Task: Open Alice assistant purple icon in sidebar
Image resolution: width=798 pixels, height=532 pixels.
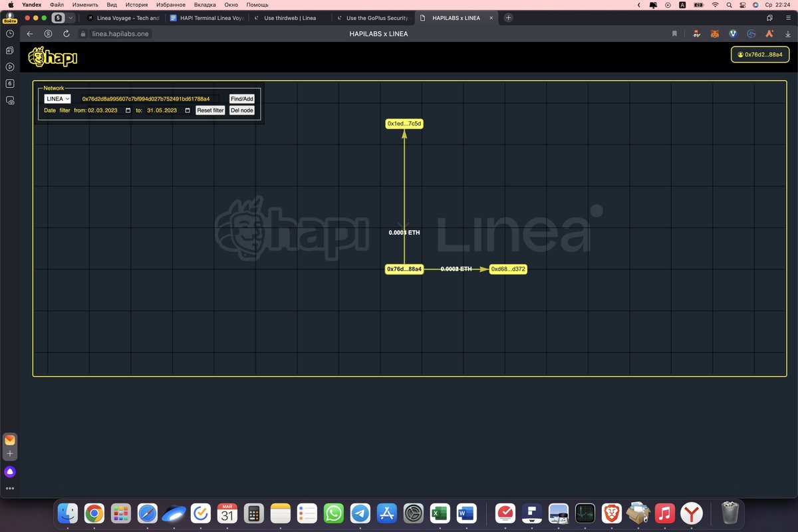Action: (x=10, y=471)
